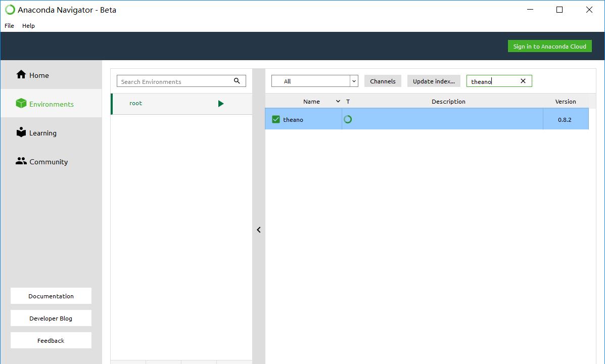
Task: Click the Description column header
Action: 448,102
